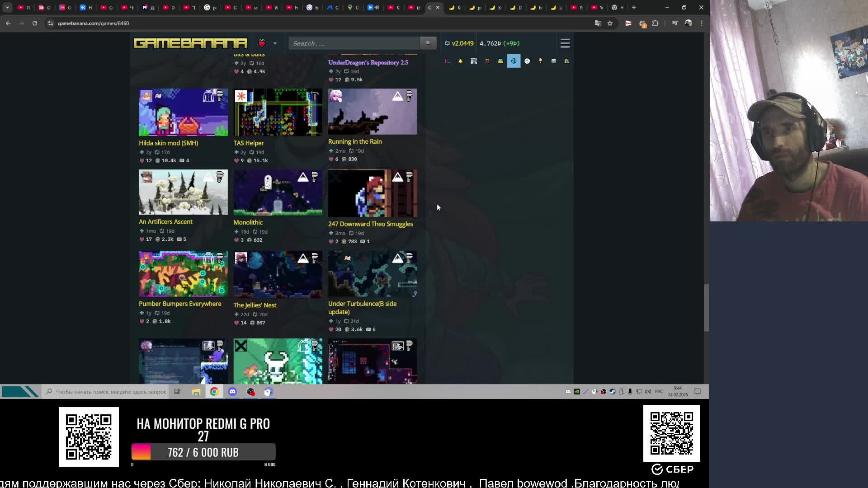This screenshot has width=868, height=488.
Task: Open the hamburger menu on GameBanana
Action: pyautogui.click(x=565, y=43)
